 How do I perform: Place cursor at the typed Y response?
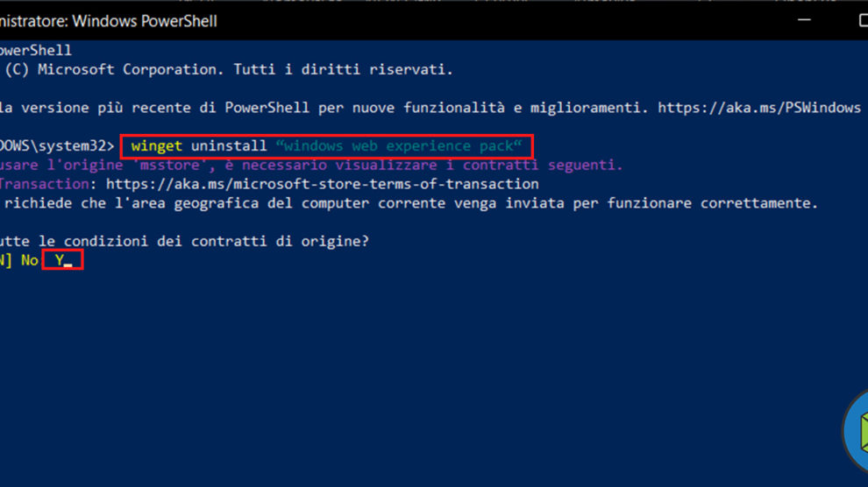pyautogui.click(x=60, y=260)
